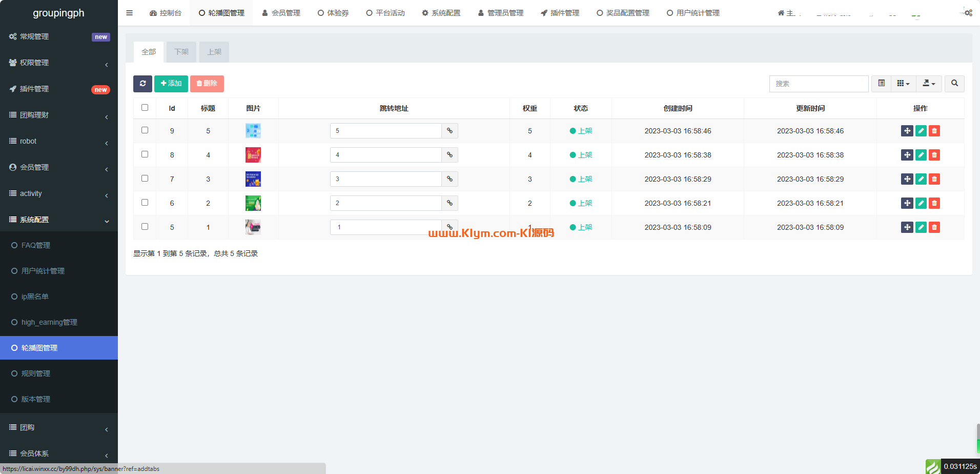Edit the banner with Id 6
980x474 pixels.
921,203
